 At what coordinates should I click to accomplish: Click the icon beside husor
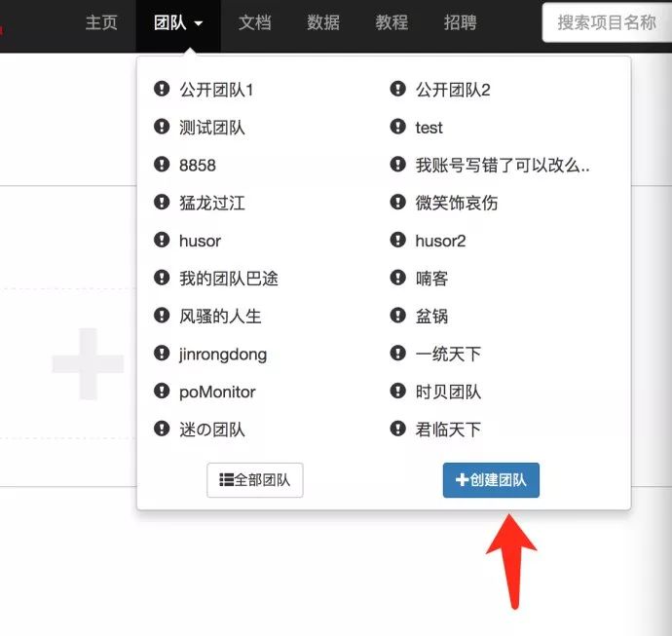[x=162, y=240]
